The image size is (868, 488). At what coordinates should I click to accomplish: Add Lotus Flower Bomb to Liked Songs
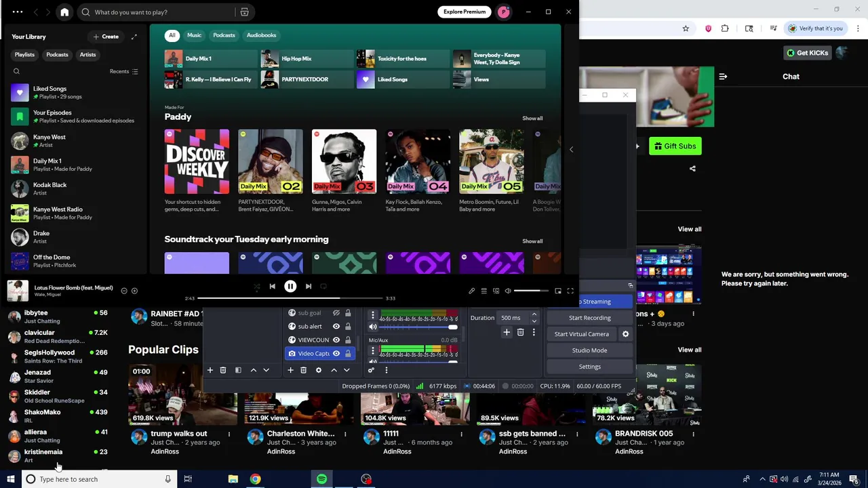click(x=134, y=291)
